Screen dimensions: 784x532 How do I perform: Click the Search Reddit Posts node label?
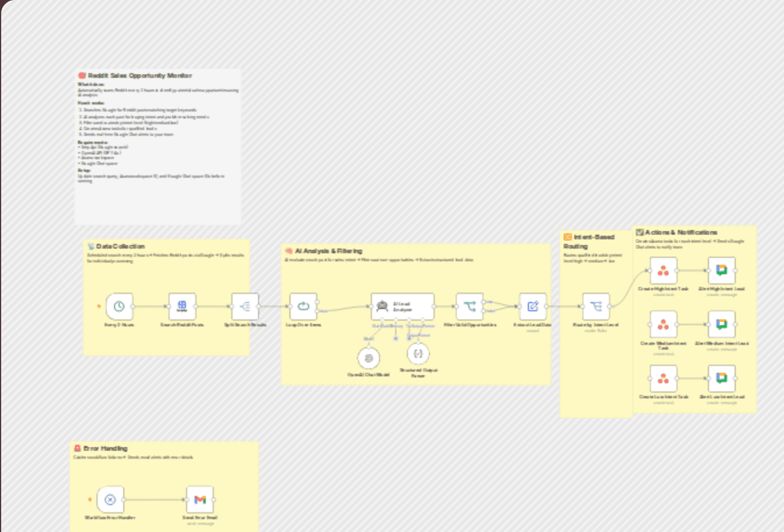pyautogui.click(x=182, y=325)
